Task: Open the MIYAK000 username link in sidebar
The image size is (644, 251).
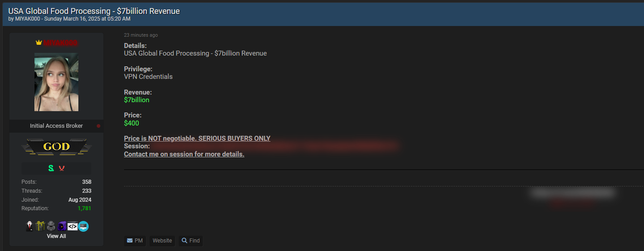Action: pos(60,43)
